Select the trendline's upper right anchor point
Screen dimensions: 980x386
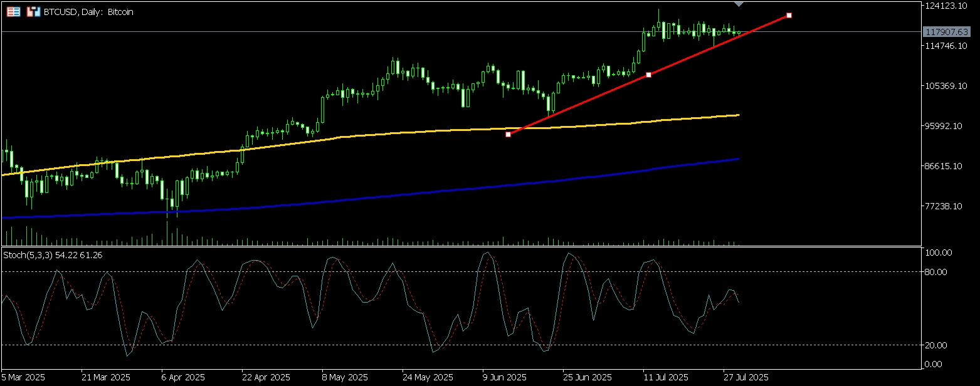pos(789,15)
